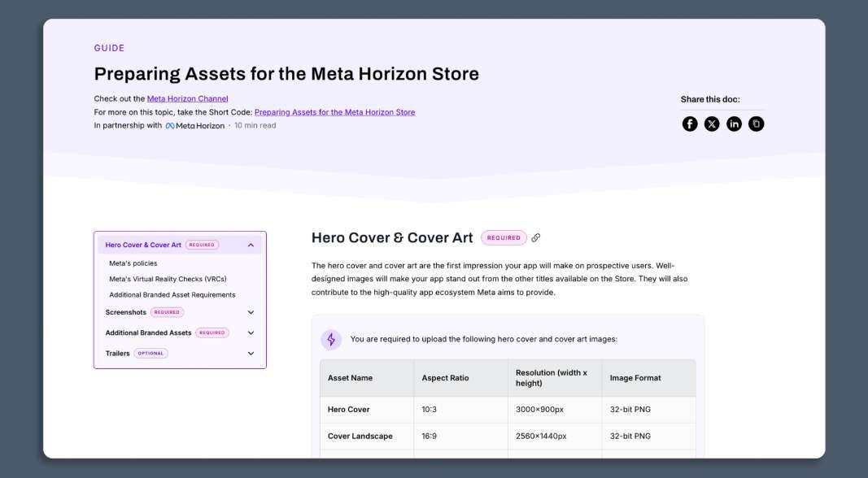
Task: Expand the Additional Branded Assets section
Action: point(250,332)
